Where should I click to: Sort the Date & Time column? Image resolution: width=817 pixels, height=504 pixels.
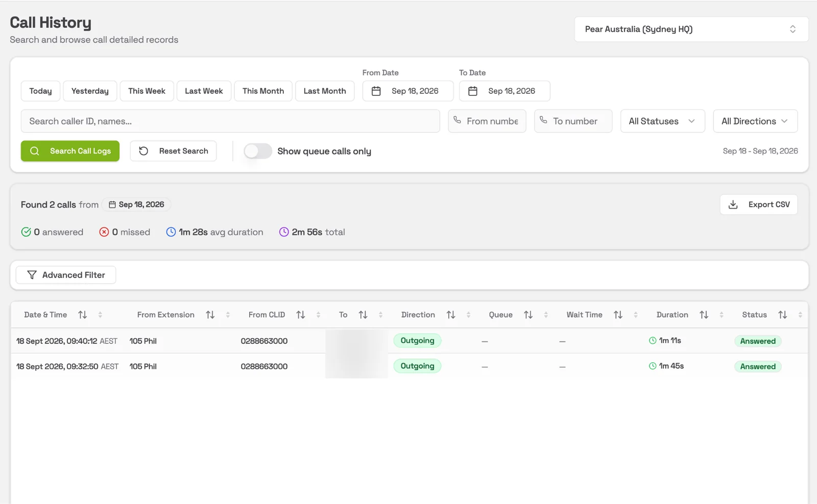click(82, 315)
